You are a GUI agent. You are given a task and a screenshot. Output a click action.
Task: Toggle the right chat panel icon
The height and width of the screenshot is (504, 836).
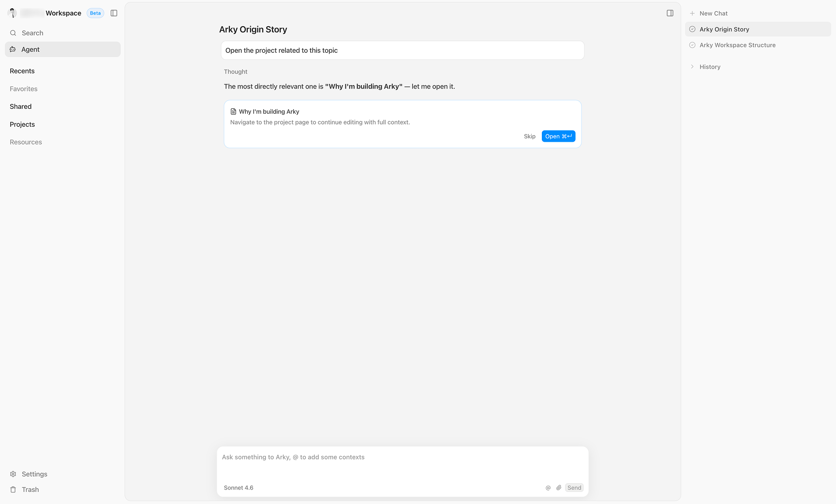tap(670, 13)
